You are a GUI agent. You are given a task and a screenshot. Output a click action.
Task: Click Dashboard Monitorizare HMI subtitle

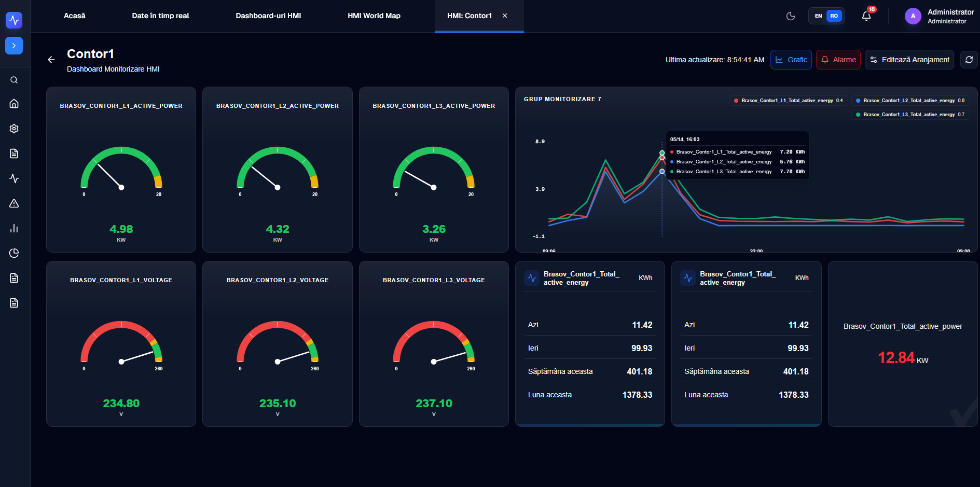(113, 69)
